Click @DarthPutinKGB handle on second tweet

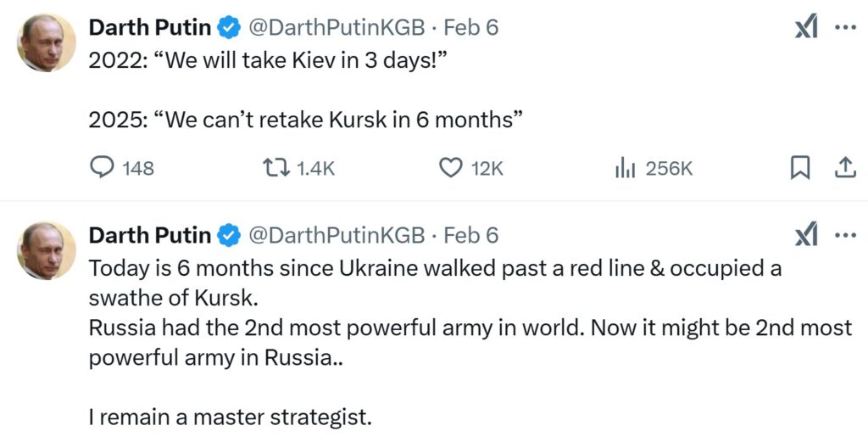336,235
